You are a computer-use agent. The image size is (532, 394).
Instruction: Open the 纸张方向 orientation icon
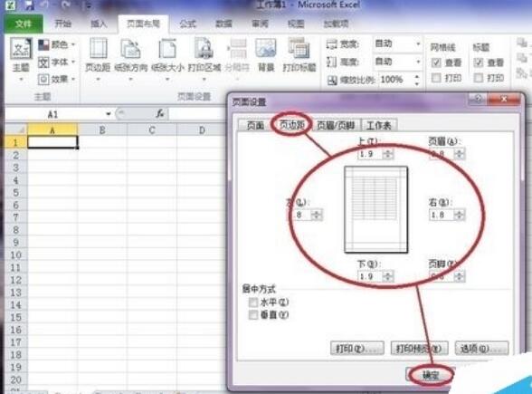[130, 55]
